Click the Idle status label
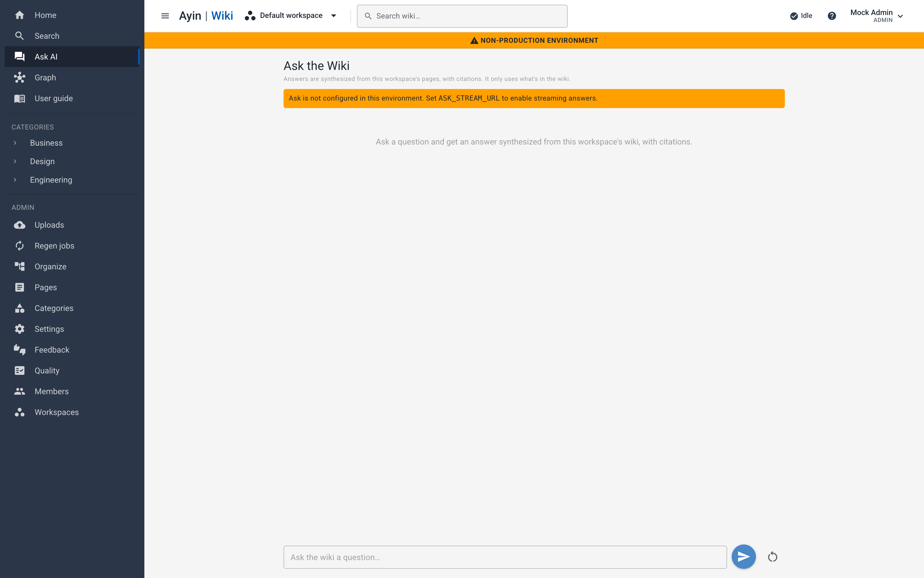 [806, 16]
